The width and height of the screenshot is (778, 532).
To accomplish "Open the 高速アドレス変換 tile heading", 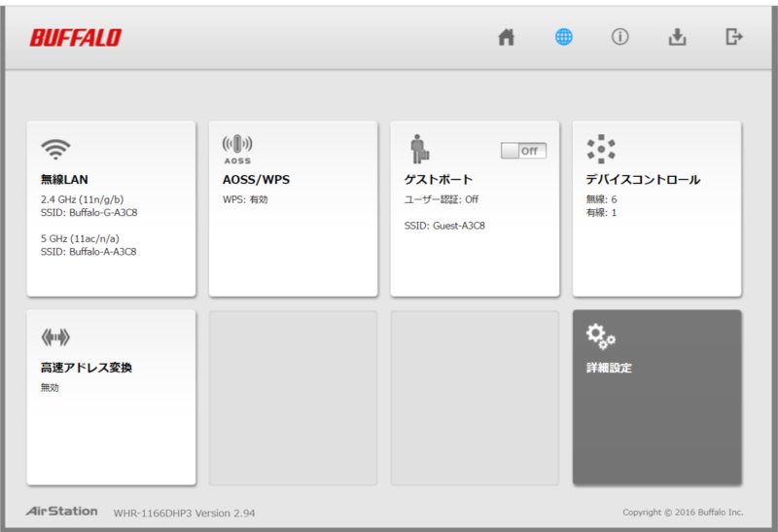I will pyautogui.click(x=87, y=368).
